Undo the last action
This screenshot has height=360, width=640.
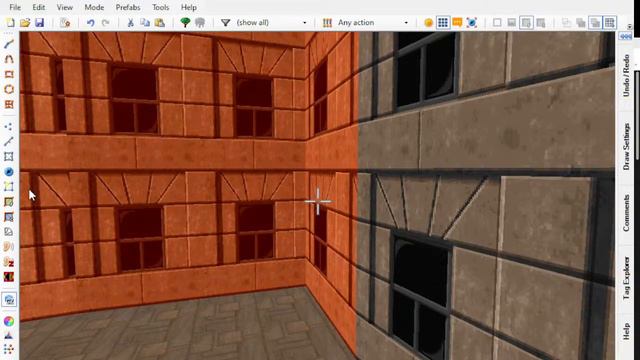(x=91, y=23)
